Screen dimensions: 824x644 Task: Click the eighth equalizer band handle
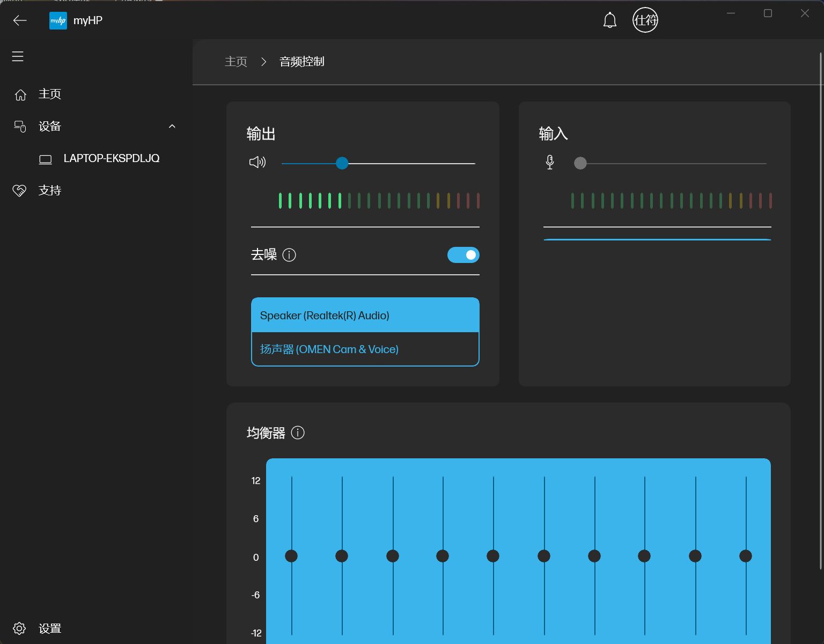tap(644, 556)
